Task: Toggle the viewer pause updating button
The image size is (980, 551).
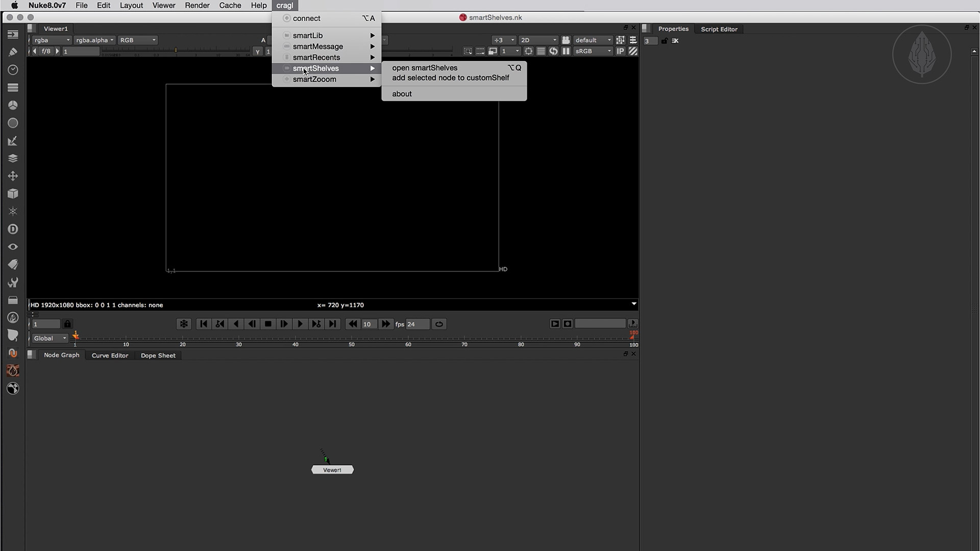Action: tap(566, 51)
